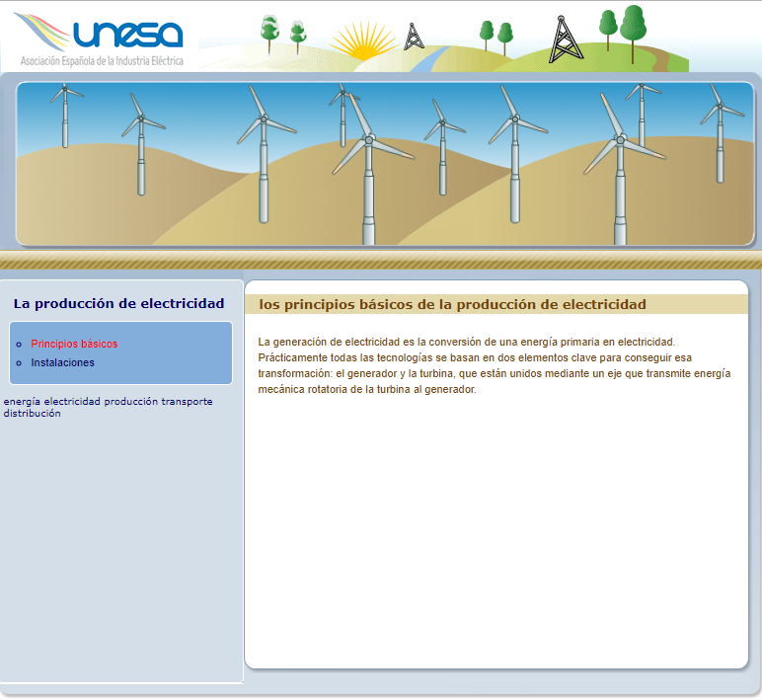Screen dimensions: 762x700
Task: Click the gold striped divider bar
Action: click(x=381, y=261)
